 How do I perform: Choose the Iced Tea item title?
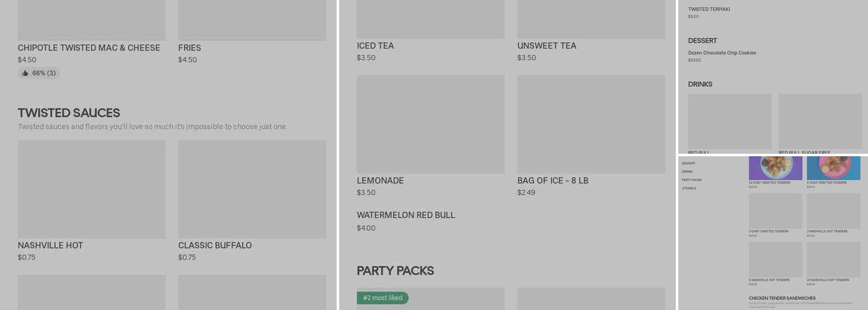[x=375, y=46]
